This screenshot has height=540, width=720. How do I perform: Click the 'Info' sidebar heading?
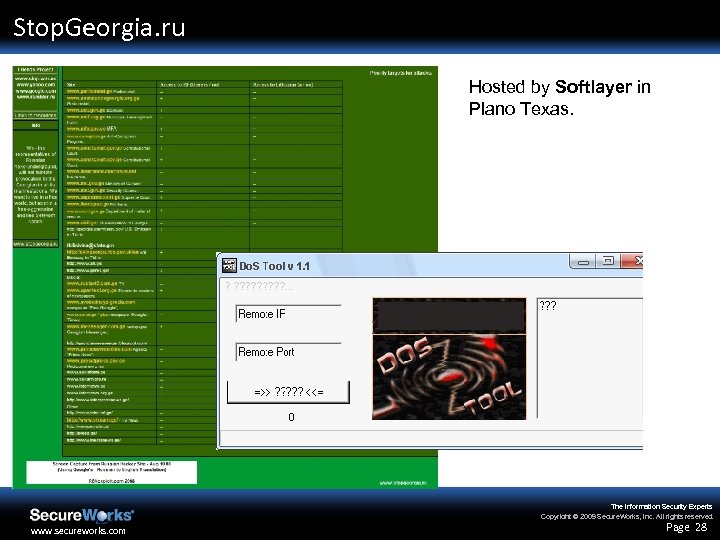click(x=36, y=125)
